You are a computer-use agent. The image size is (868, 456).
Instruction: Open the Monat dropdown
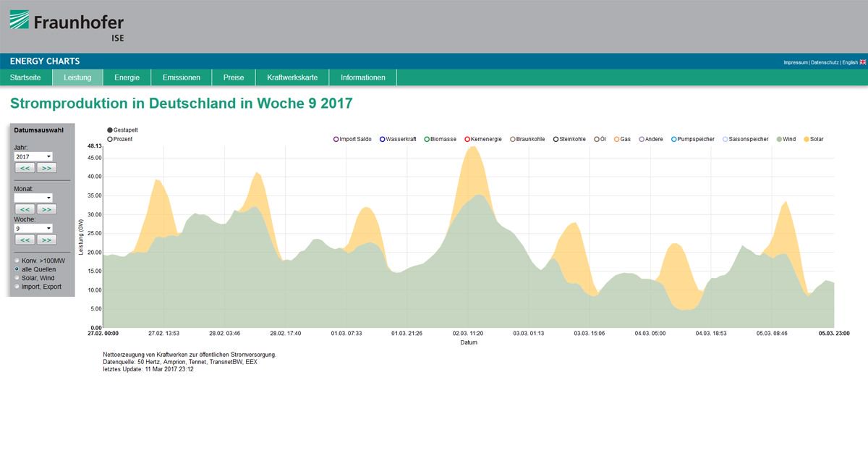(33, 198)
